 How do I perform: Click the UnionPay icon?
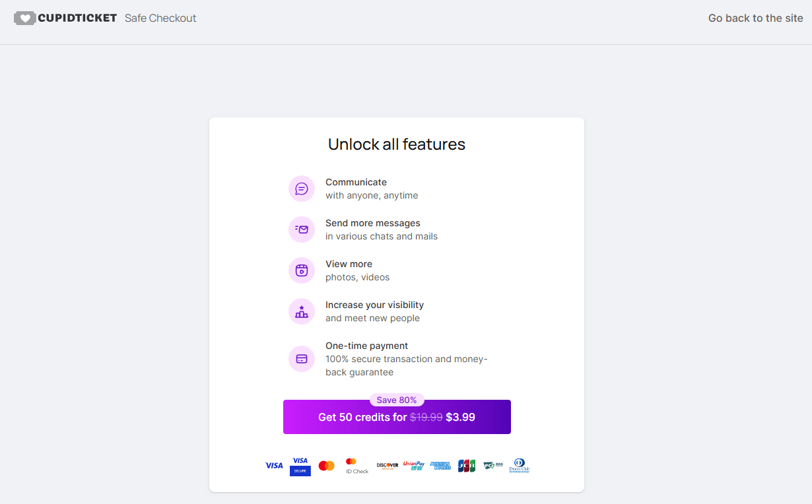tap(414, 465)
